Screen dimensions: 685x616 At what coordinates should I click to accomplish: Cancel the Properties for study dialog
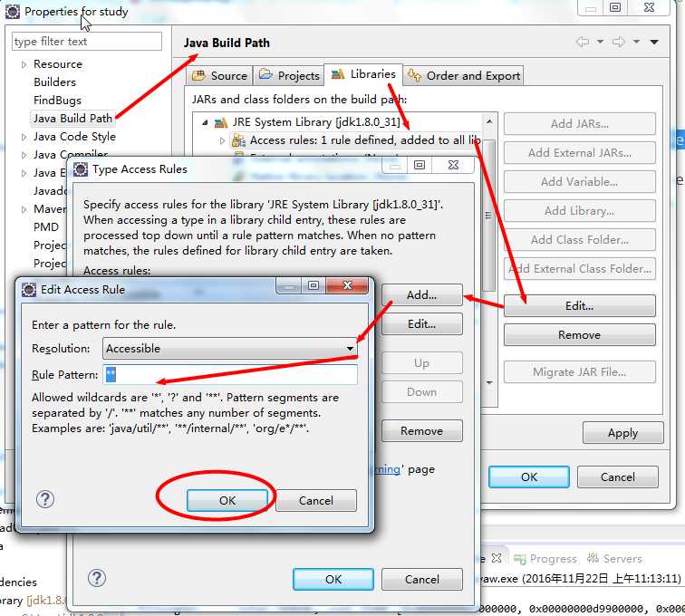(x=618, y=476)
